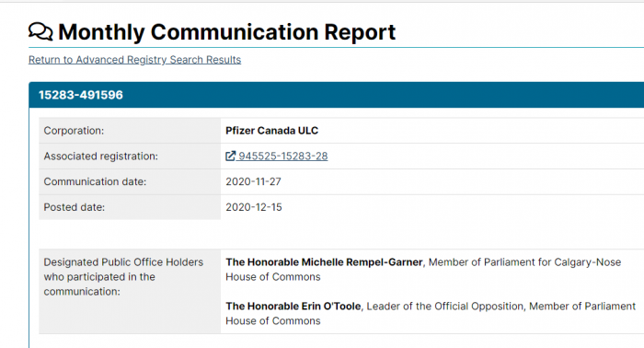Return to Advanced Registry Search Results
The image size is (644, 348).
(134, 60)
